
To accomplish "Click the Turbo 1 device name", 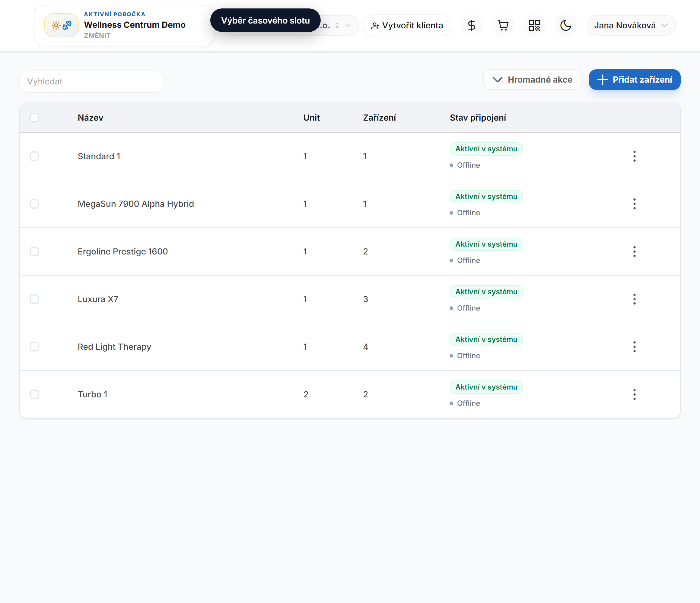I will [x=93, y=394].
